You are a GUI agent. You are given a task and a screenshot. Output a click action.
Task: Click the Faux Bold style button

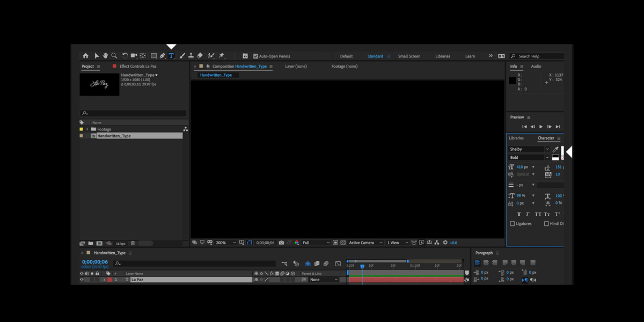pyautogui.click(x=518, y=214)
